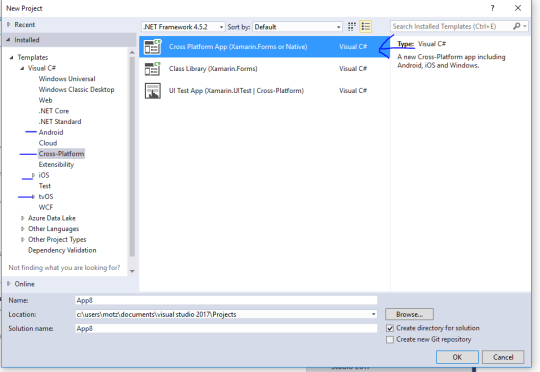Switch to small icons view
540x372 pixels.
351,27
